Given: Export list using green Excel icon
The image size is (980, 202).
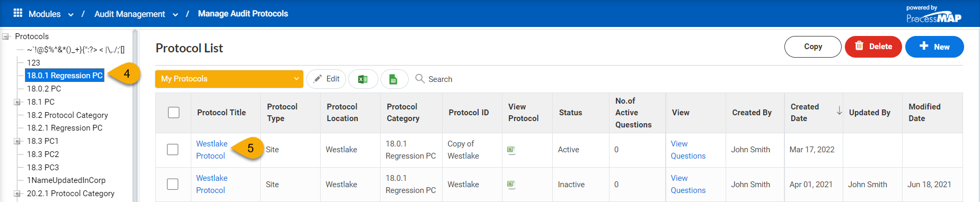Looking at the screenshot, I should [x=363, y=79].
